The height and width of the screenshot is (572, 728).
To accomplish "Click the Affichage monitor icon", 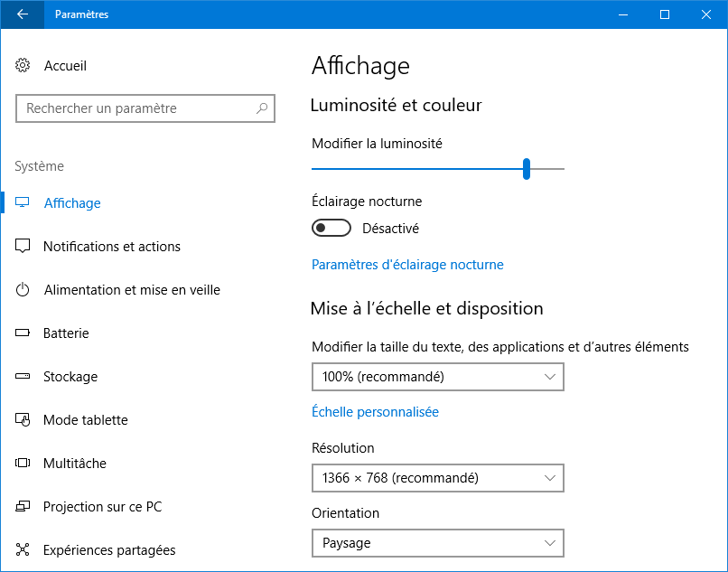I will (x=23, y=202).
